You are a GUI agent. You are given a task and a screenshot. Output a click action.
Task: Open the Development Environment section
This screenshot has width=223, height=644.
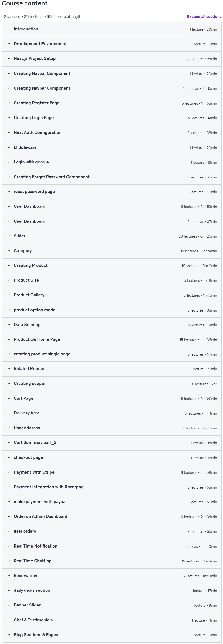(x=111, y=44)
